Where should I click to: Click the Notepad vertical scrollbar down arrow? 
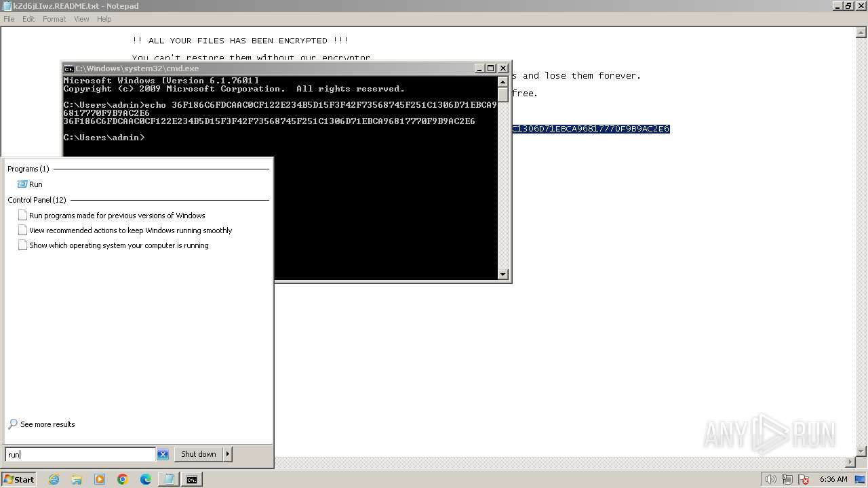pyautogui.click(x=863, y=451)
